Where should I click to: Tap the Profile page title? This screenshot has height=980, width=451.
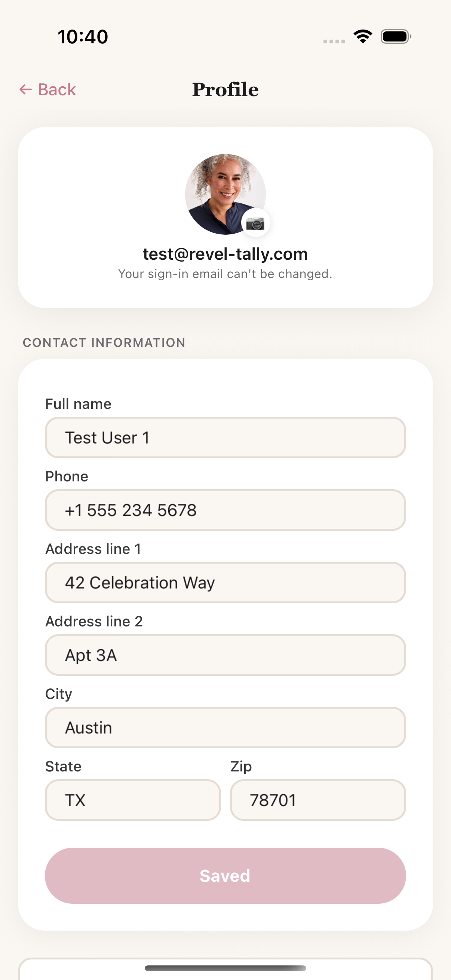(x=225, y=90)
